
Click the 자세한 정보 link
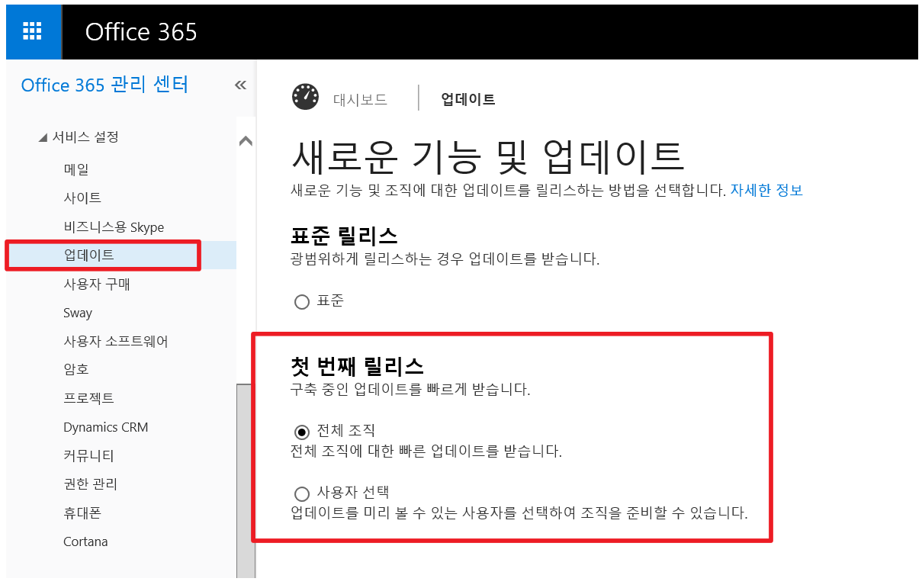tap(766, 190)
